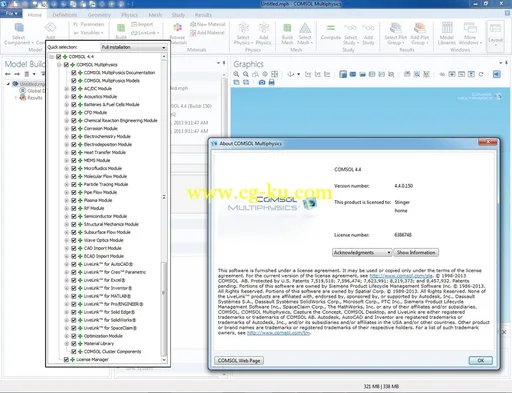Click the camera snapshot icon in Graphics
512x393 pixels.
pyautogui.click(x=262, y=82)
